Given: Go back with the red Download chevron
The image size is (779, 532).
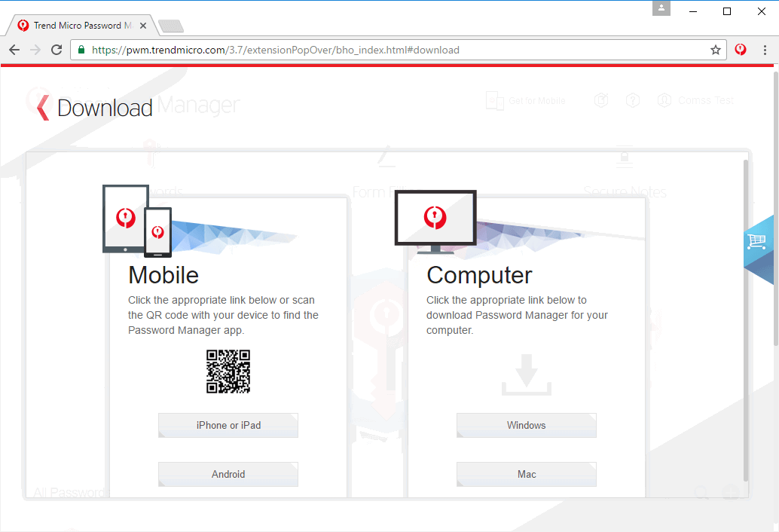Looking at the screenshot, I should tap(43, 107).
